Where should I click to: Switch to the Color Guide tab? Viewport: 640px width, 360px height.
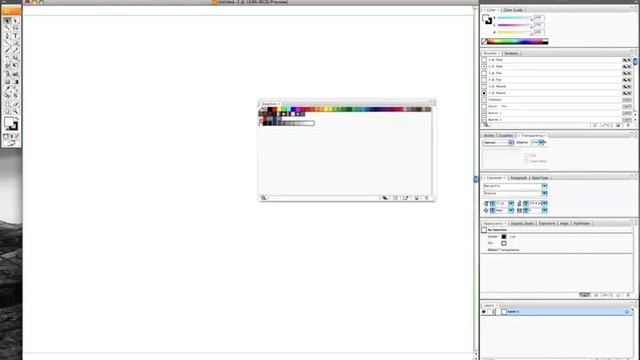click(513, 10)
